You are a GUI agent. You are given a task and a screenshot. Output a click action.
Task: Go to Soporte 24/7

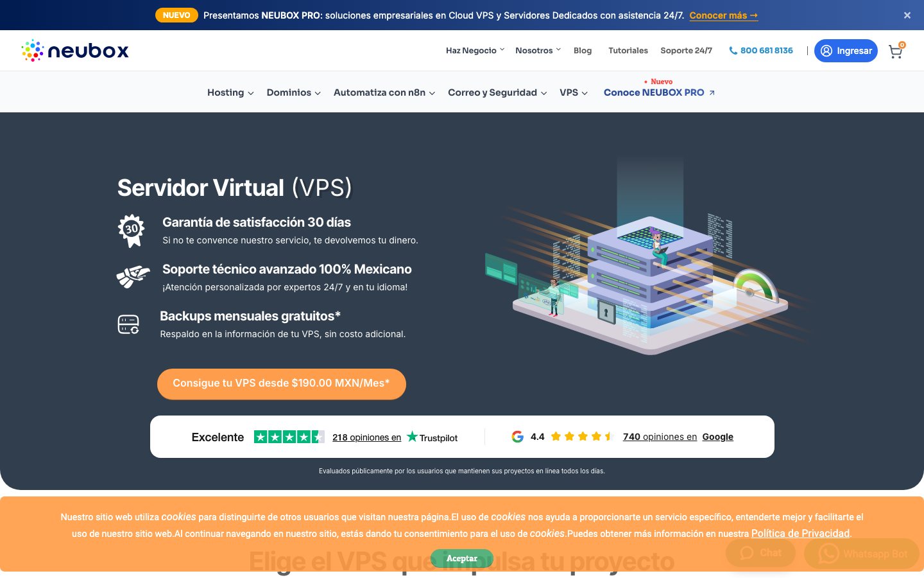(687, 51)
